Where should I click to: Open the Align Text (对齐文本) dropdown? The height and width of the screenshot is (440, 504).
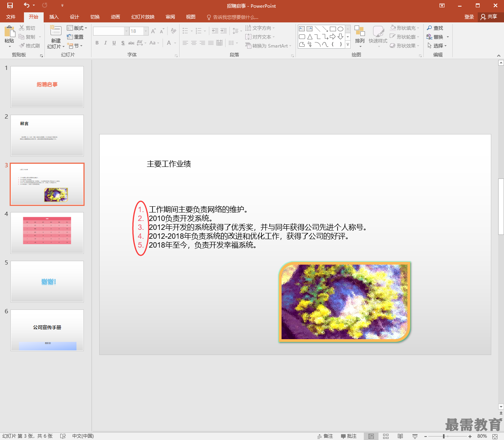point(260,37)
